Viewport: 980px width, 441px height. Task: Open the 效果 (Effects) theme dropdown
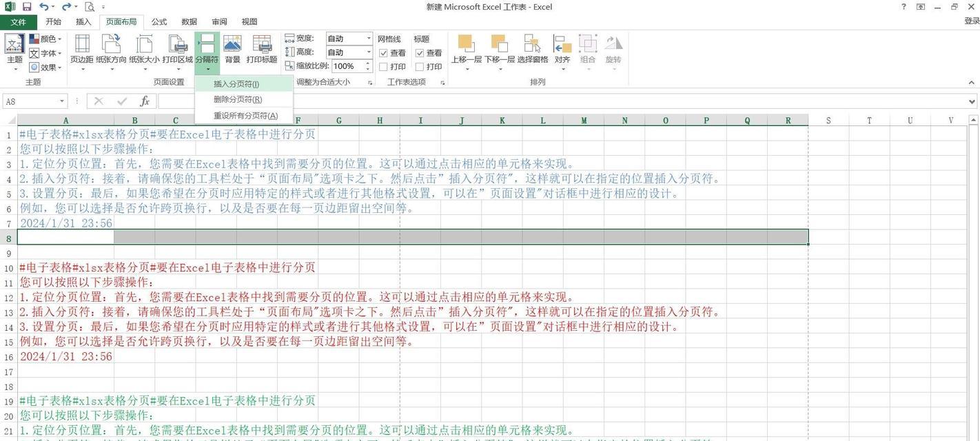pos(46,68)
